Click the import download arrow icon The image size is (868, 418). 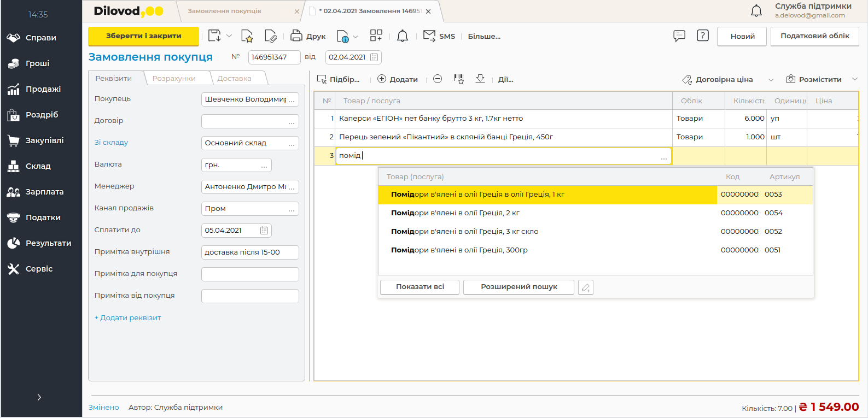(x=480, y=79)
